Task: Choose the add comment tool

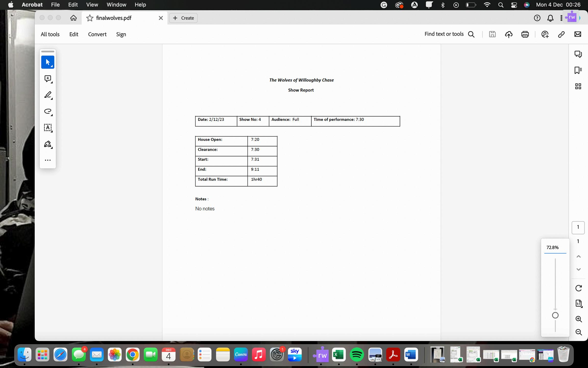Action: pos(48,79)
